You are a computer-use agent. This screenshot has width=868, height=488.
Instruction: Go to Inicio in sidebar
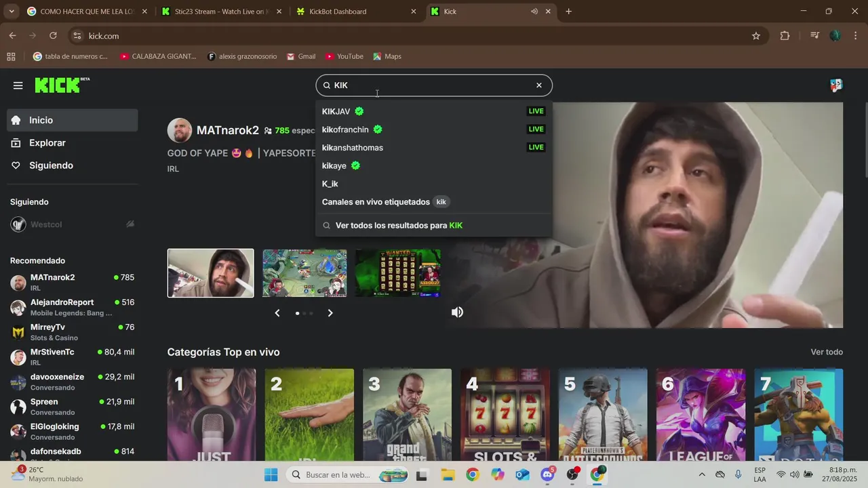[x=73, y=120]
